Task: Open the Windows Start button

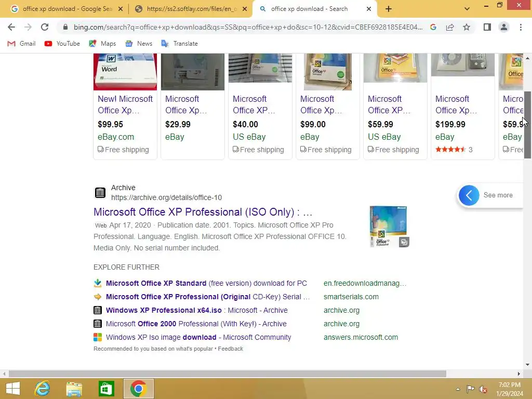Action: (13, 389)
